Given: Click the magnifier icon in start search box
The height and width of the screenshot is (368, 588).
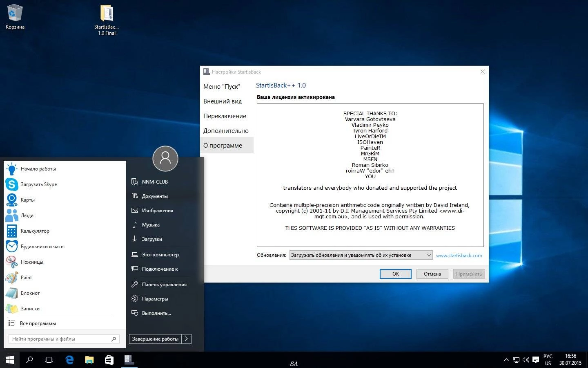Looking at the screenshot, I should pyautogui.click(x=114, y=339).
